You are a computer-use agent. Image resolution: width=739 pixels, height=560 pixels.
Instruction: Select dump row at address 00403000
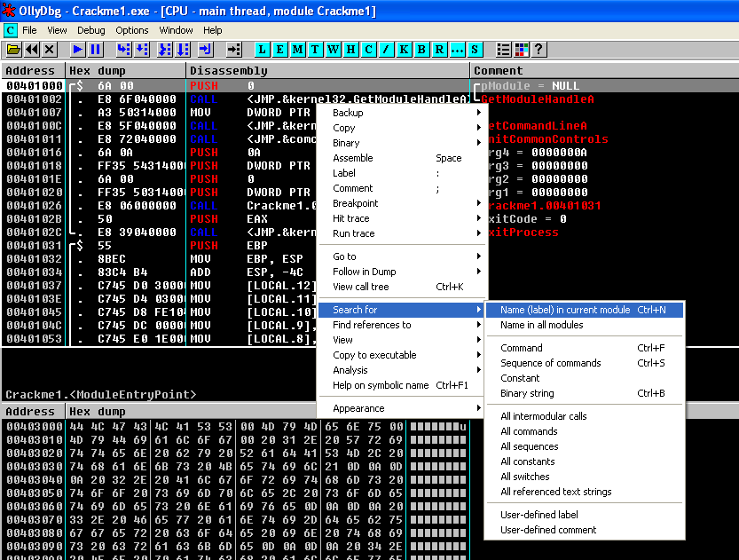pyautogui.click(x=236, y=427)
